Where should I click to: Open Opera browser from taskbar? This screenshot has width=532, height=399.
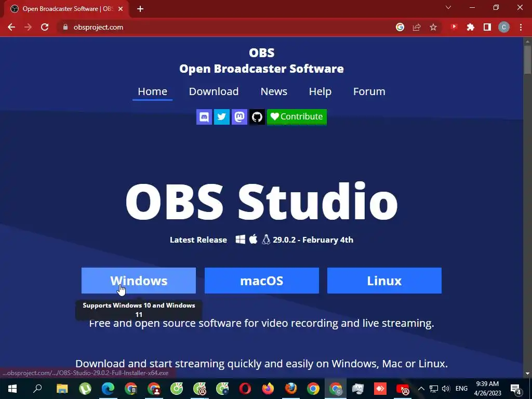[245, 389]
